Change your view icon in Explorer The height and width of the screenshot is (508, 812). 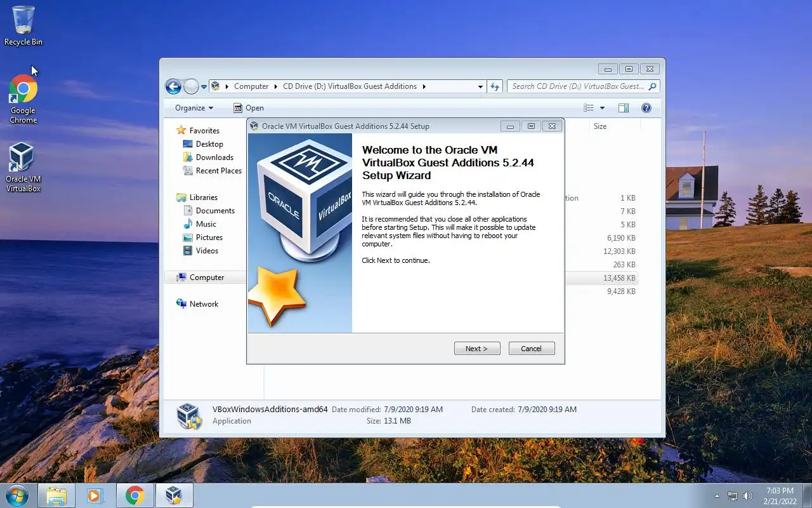tap(589, 108)
